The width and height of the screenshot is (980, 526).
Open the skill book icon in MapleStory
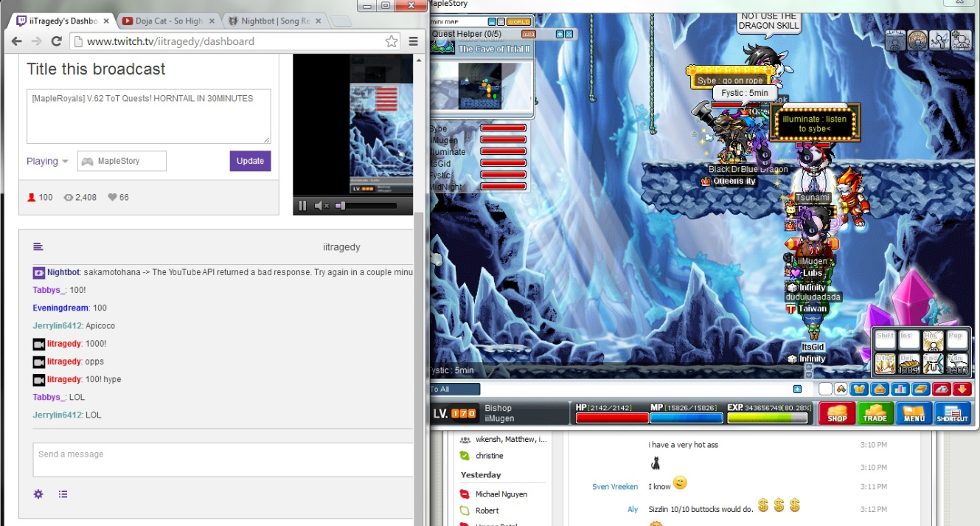click(x=921, y=389)
